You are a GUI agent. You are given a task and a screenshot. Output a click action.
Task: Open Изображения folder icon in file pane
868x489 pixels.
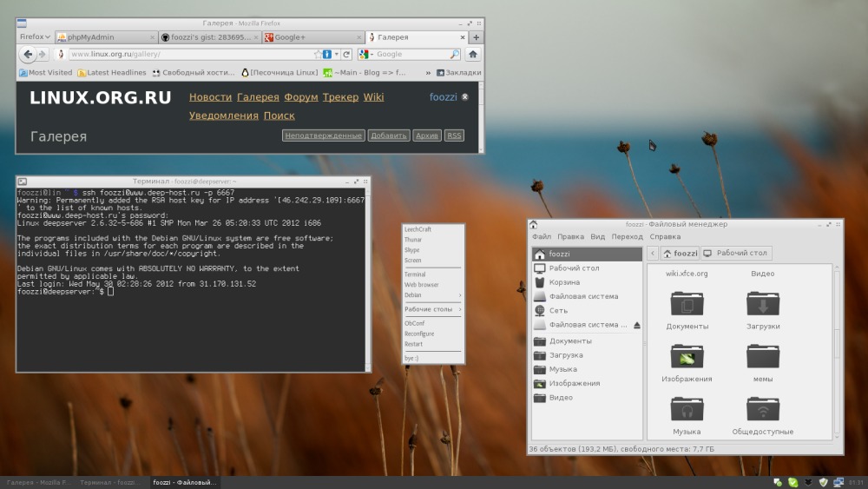click(687, 357)
